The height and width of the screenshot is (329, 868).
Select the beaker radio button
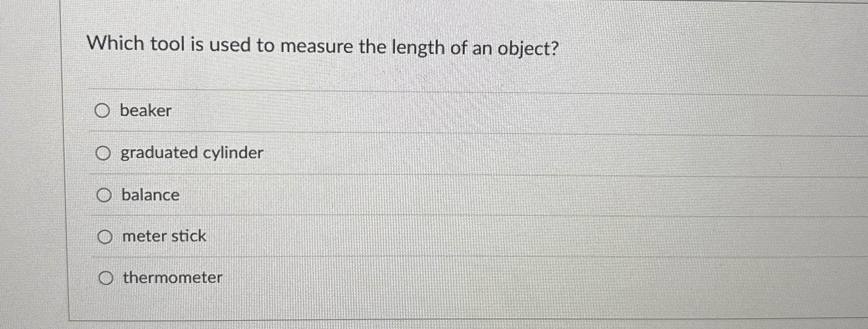tap(104, 111)
